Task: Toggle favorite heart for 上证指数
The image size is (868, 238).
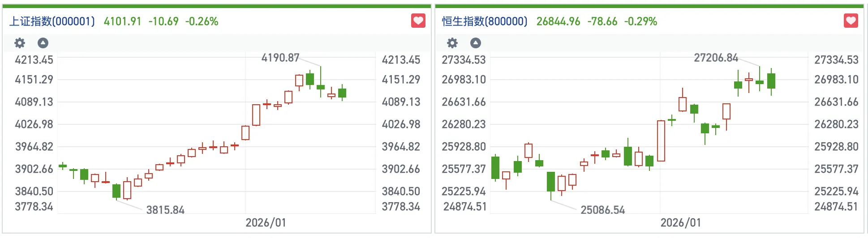Action: coord(418,21)
